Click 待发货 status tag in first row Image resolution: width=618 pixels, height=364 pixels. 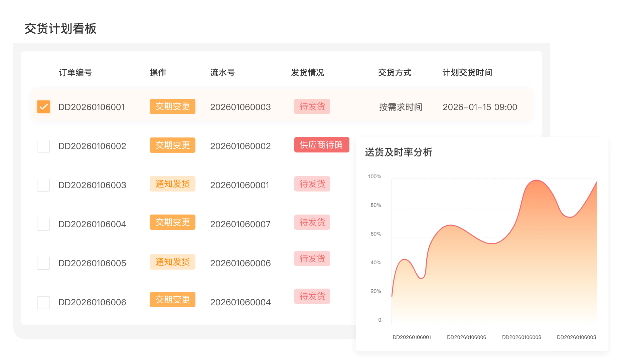click(x=312, y=106)
